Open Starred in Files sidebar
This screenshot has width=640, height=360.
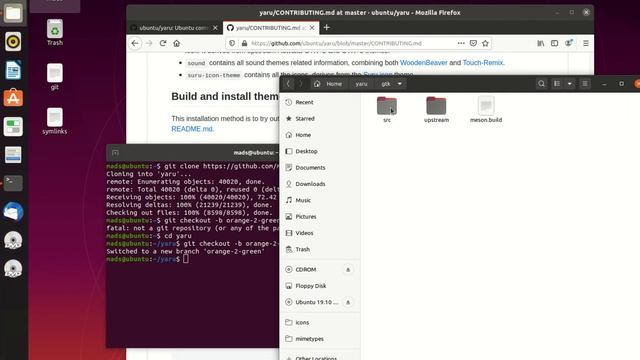(320, 118)
